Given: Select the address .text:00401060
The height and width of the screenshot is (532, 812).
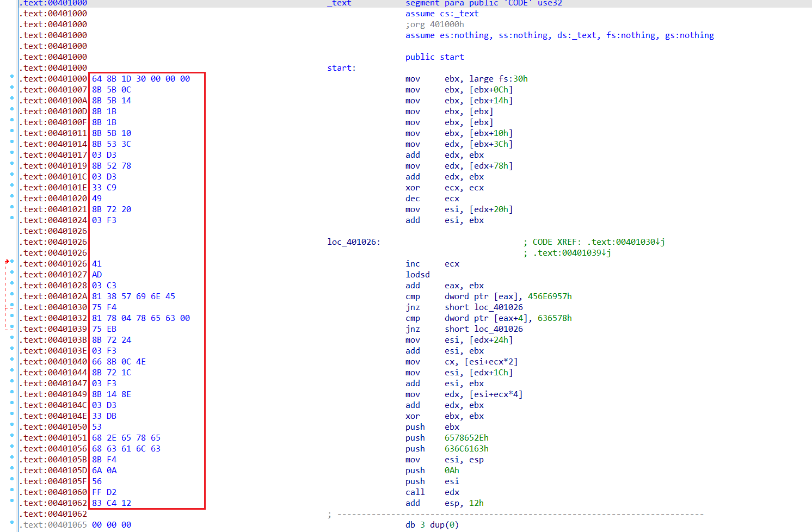Looking at the screenshot, I should pos(53,492).
